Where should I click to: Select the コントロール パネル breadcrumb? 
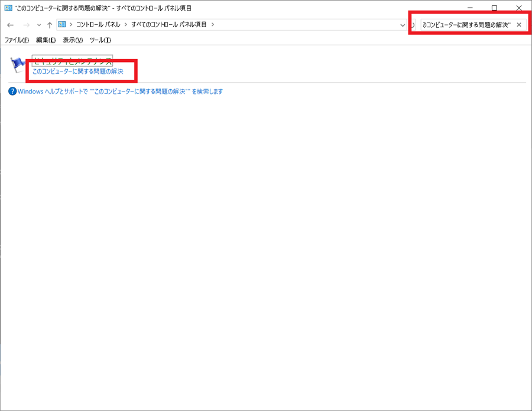[98, 25]
